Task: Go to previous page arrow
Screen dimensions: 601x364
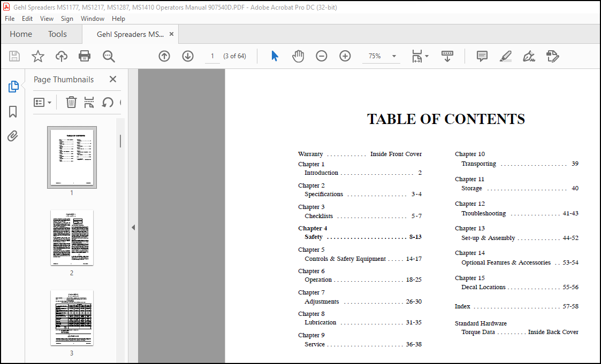Action: tap(164, 56)
